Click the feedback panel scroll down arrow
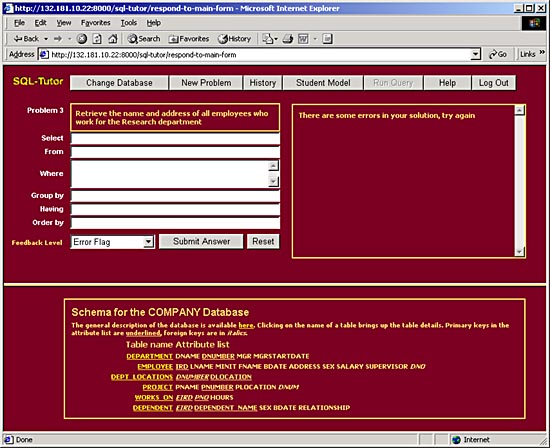Image resolution: width=550 pixels, height=448 pixels. (519, 252)
